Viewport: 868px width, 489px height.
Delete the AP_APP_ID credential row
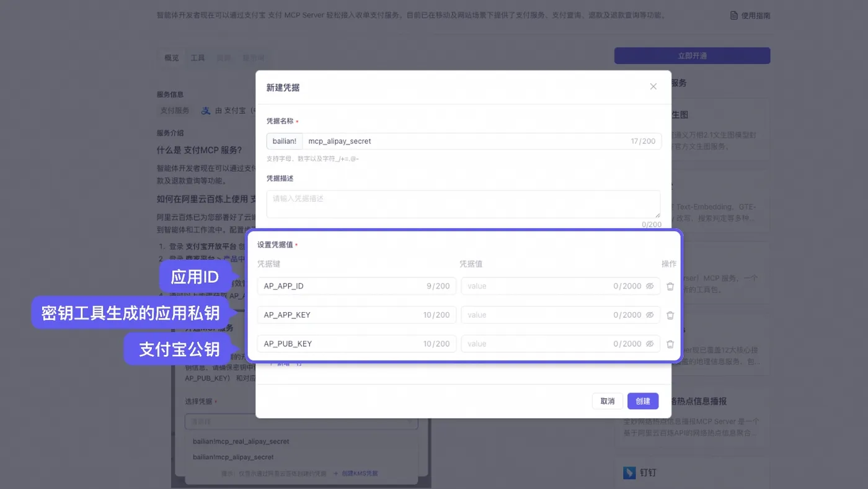click(x=670, y=286)
